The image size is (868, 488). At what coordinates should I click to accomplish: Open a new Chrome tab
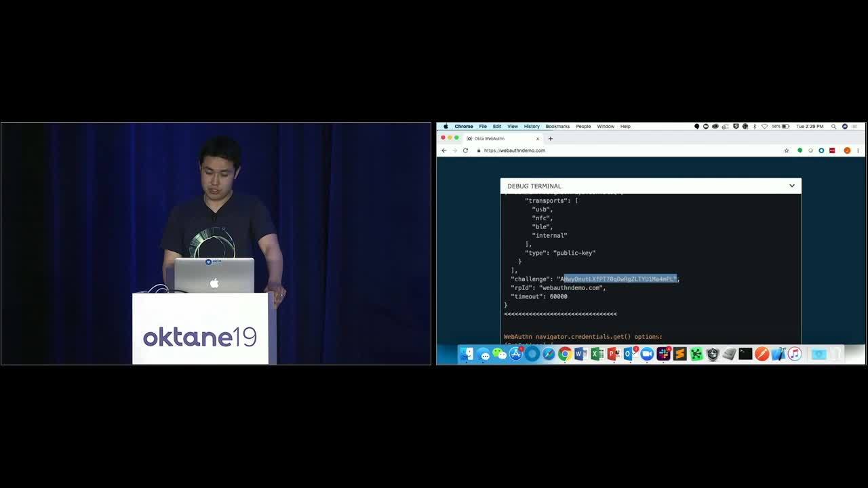[x=550, y=138]
